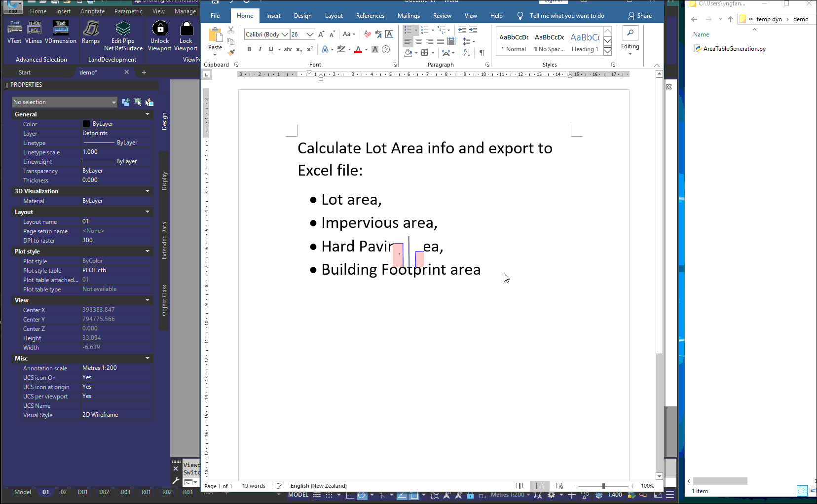Apply the Heading 1 style
Image resolution: width=817 pixels, height=504 pixels.
click(585, 43)
